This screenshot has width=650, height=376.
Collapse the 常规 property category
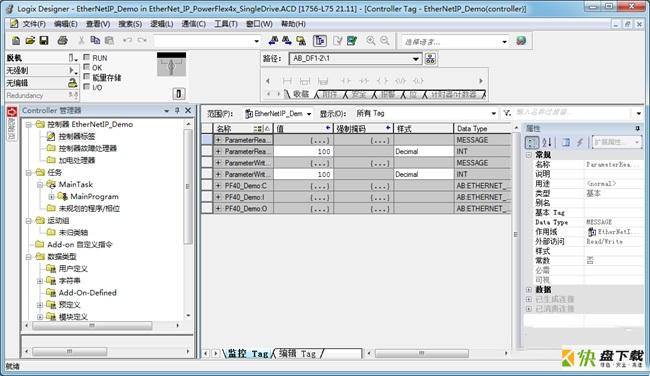pos(529,155)
